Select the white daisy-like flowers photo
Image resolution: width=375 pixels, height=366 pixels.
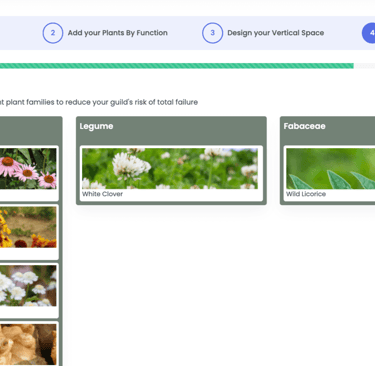(28, 286)
